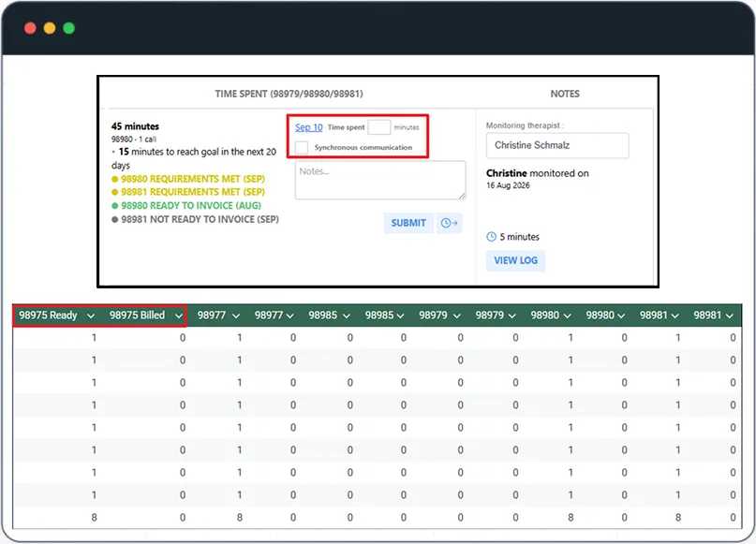Expand the first 98985 column chevron
The image size is (756, 544).
[347, 316]
